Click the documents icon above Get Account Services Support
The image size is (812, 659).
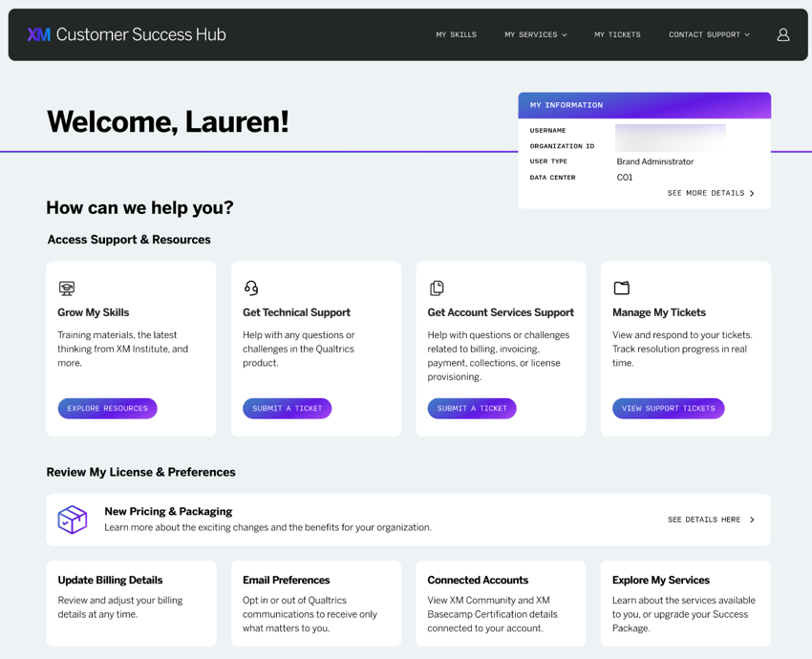[x=436, y=287]
